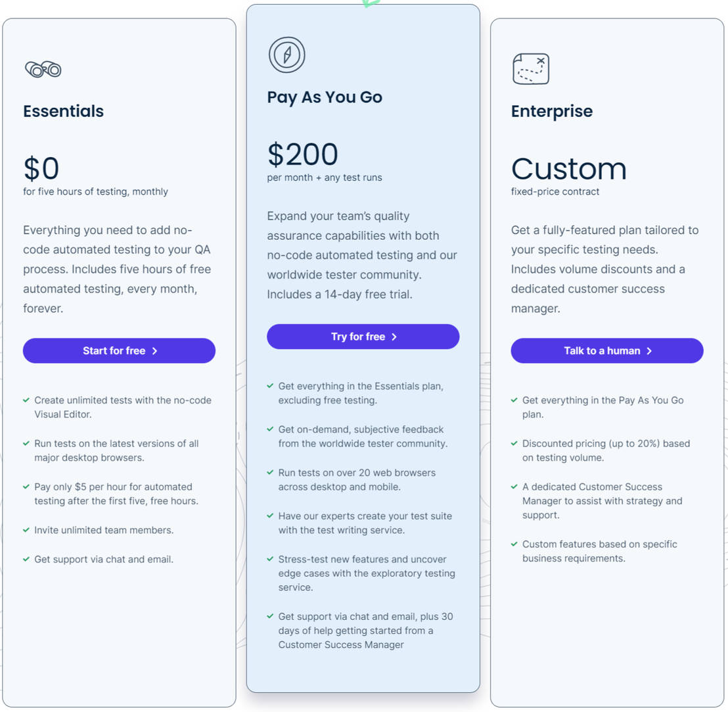Click the chevron arrow inside Talk to a human
The height and width of the screenshot is (712, 728).
point(650,350)
